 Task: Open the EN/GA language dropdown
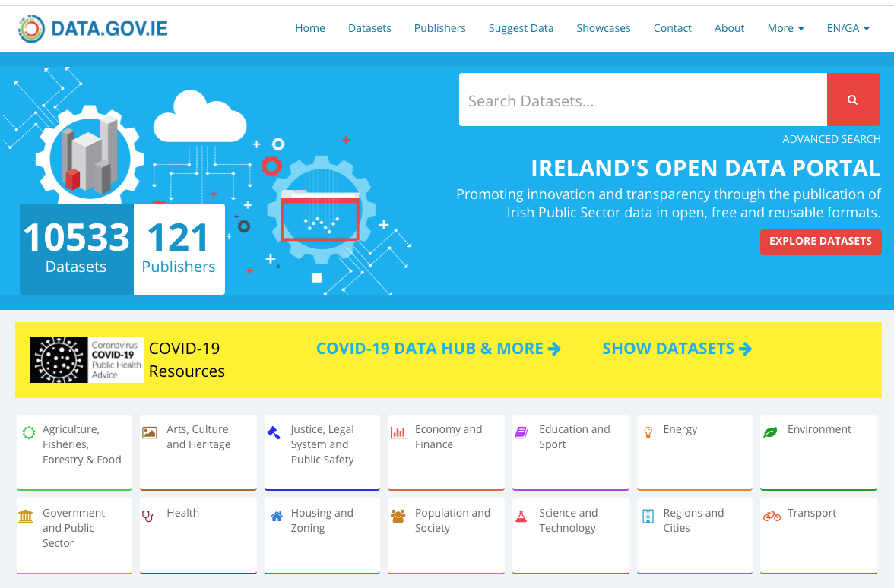[x=848, y=28]
